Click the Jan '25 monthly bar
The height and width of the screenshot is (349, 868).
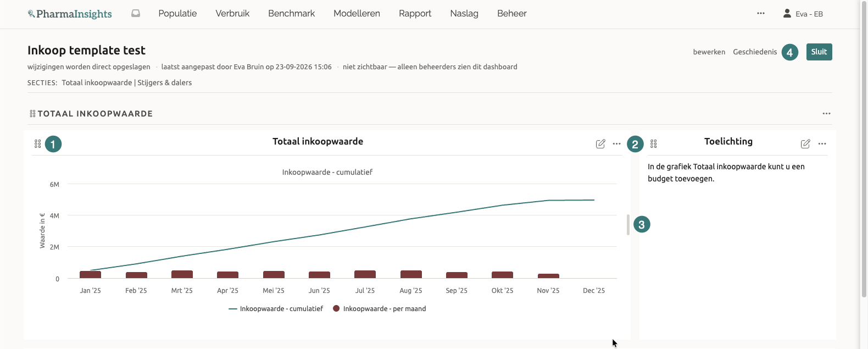click(90, 275)
